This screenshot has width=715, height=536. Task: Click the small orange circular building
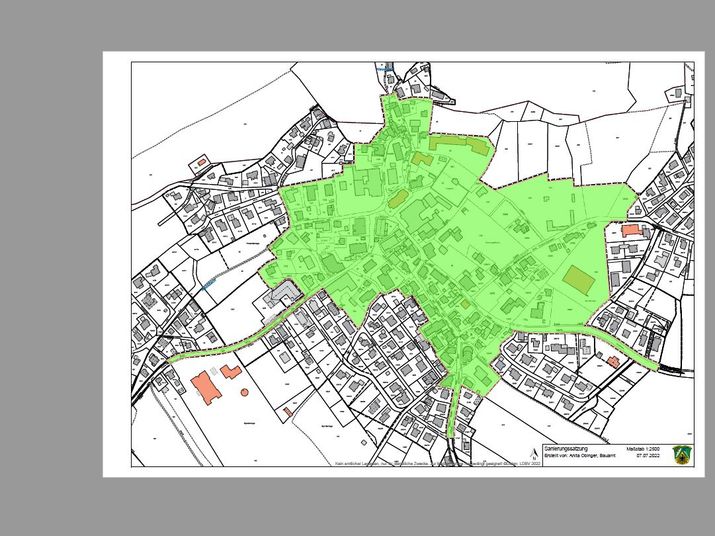[246, 391]
